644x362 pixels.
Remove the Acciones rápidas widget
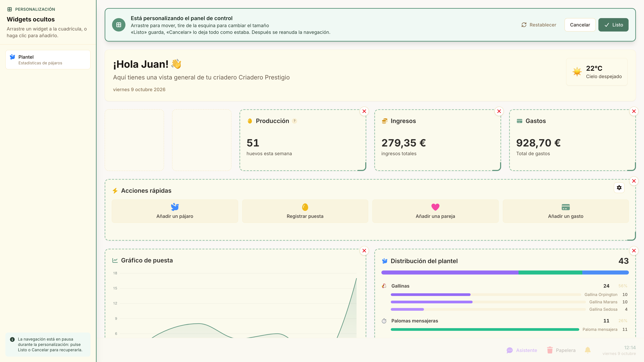click(x=634, y=181)
